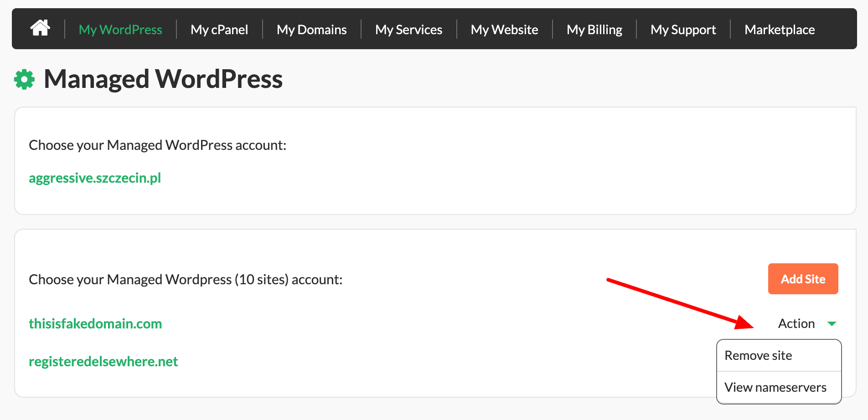Click the Managed Wordpress (10 sites) account label
Viewport: 868px width, 420px height.
coord(185,279)
